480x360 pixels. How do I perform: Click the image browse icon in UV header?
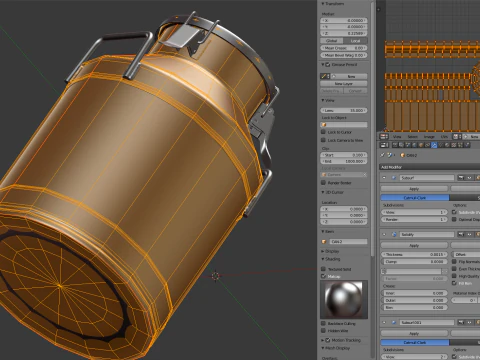pos(456,137)
